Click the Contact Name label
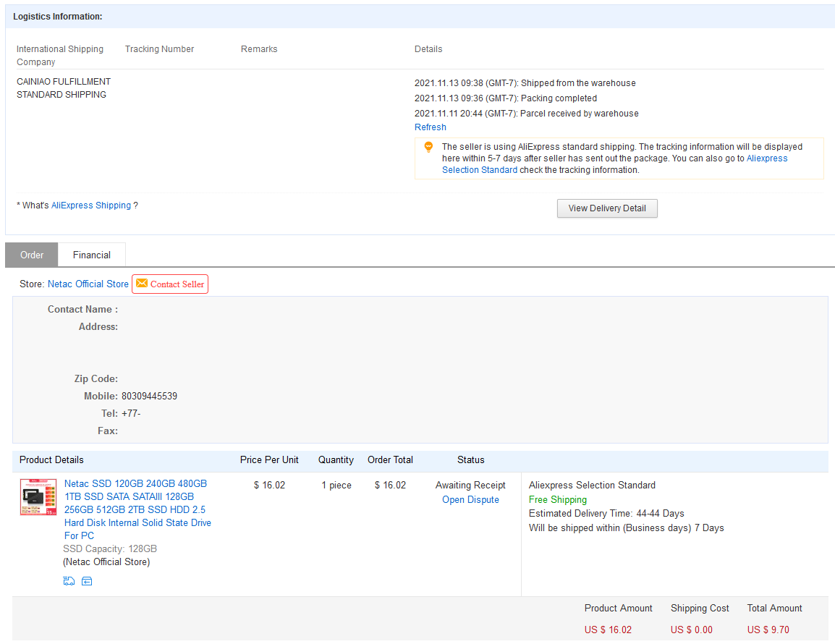Image resolution: width=835 pixels, height=644 pixels. 82,310
